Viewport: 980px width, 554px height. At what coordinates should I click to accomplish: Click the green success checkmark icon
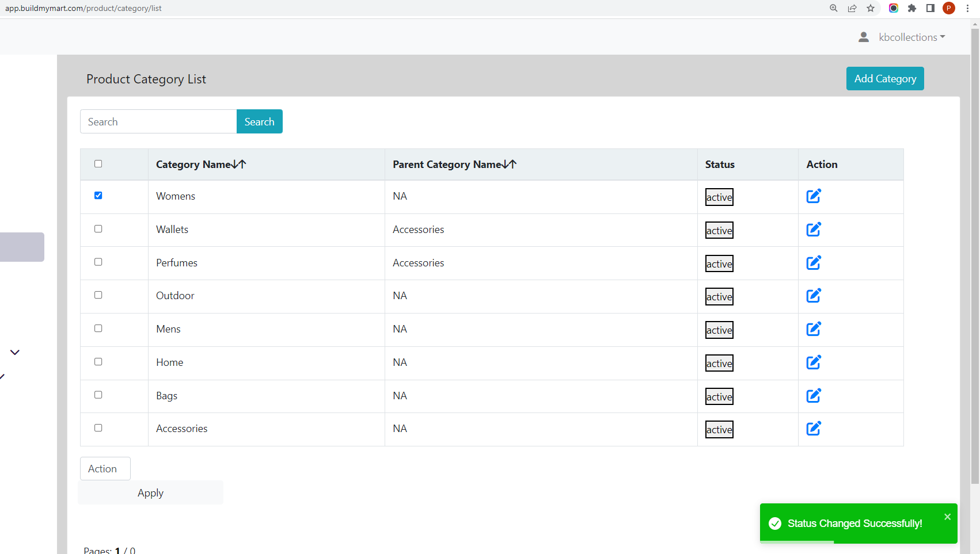(775, 524)
